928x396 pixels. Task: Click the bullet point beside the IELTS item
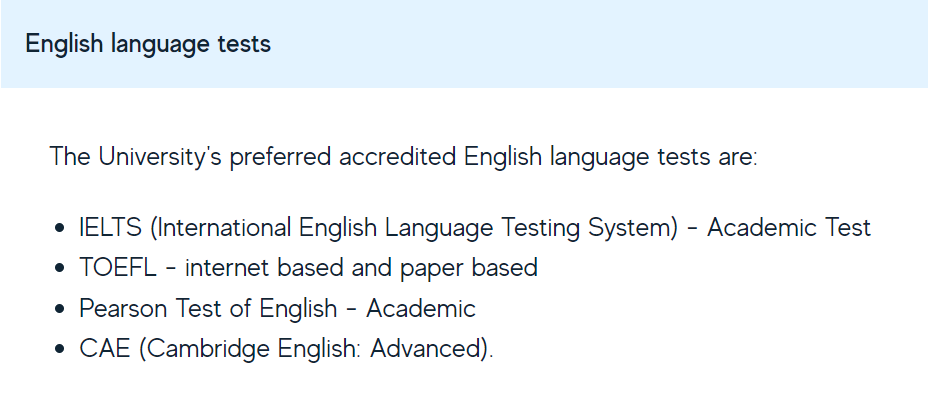pos(59,228)
